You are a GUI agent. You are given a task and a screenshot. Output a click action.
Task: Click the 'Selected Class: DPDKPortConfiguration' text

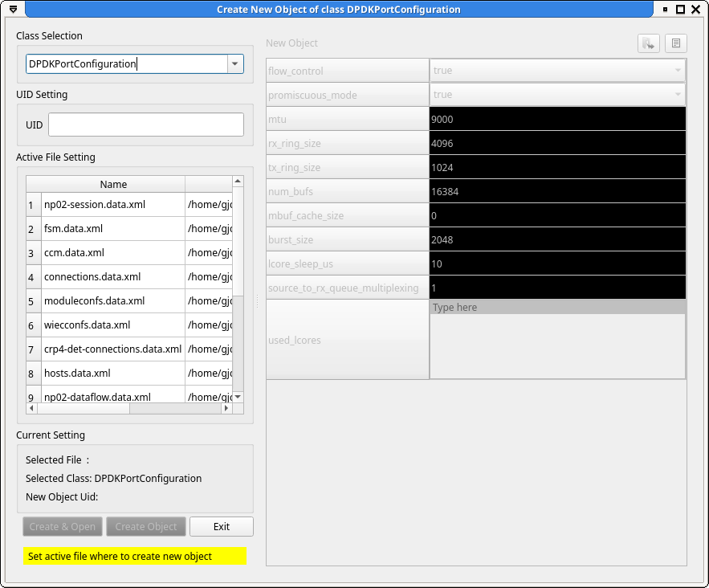point(113,479)
